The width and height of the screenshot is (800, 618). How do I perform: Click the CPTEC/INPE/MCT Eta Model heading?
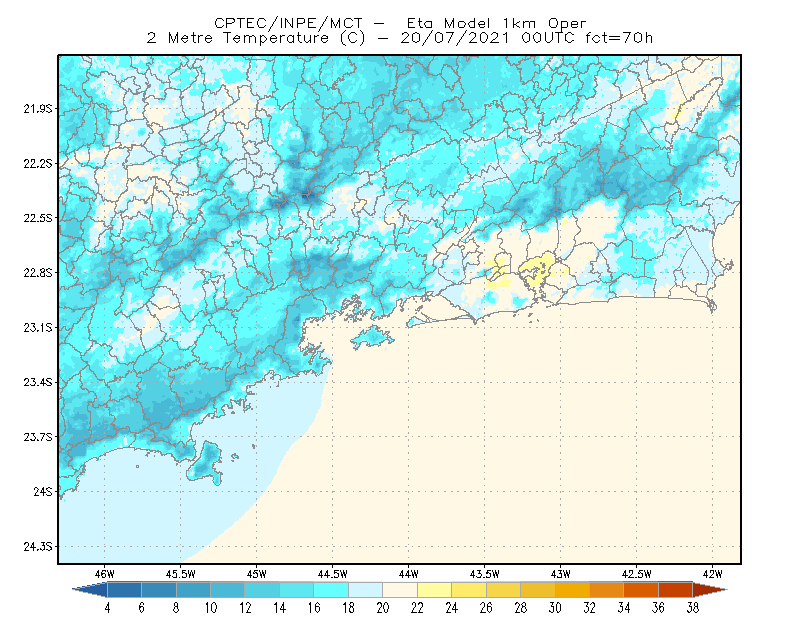(x=400, y=23)
